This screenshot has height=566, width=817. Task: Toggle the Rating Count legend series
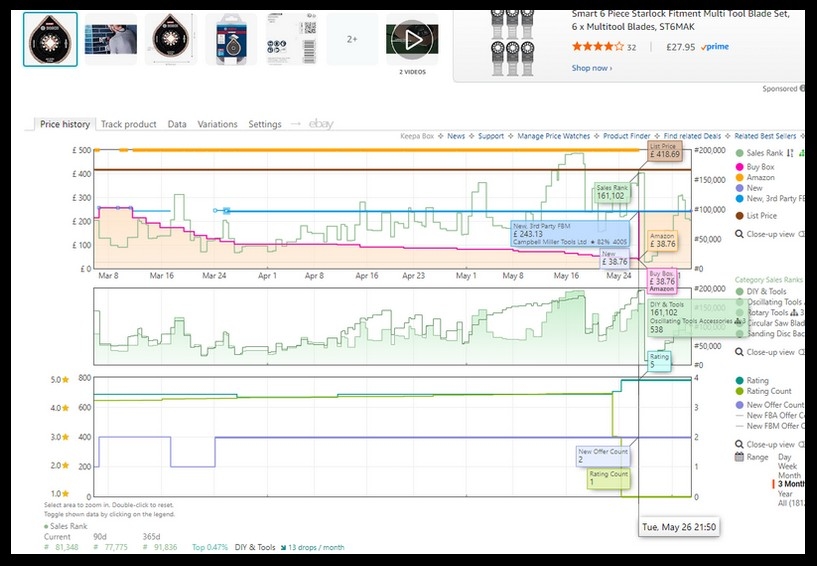(x=763, y=391)
